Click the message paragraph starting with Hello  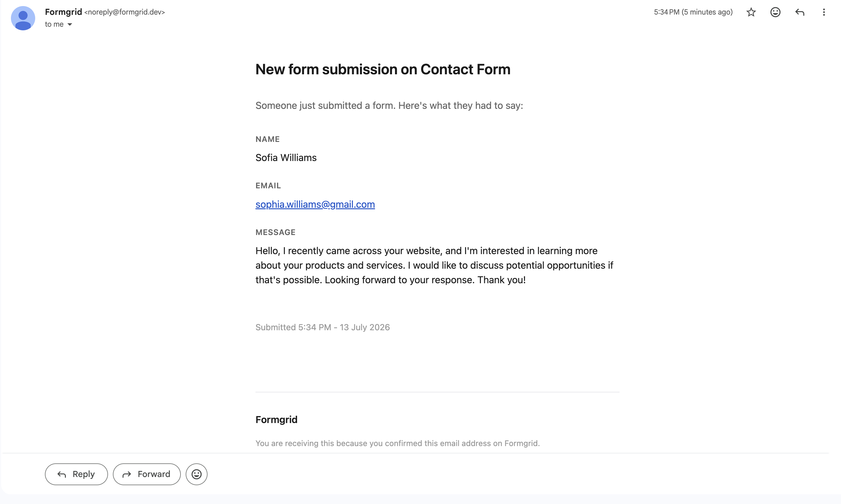(434, 265)
